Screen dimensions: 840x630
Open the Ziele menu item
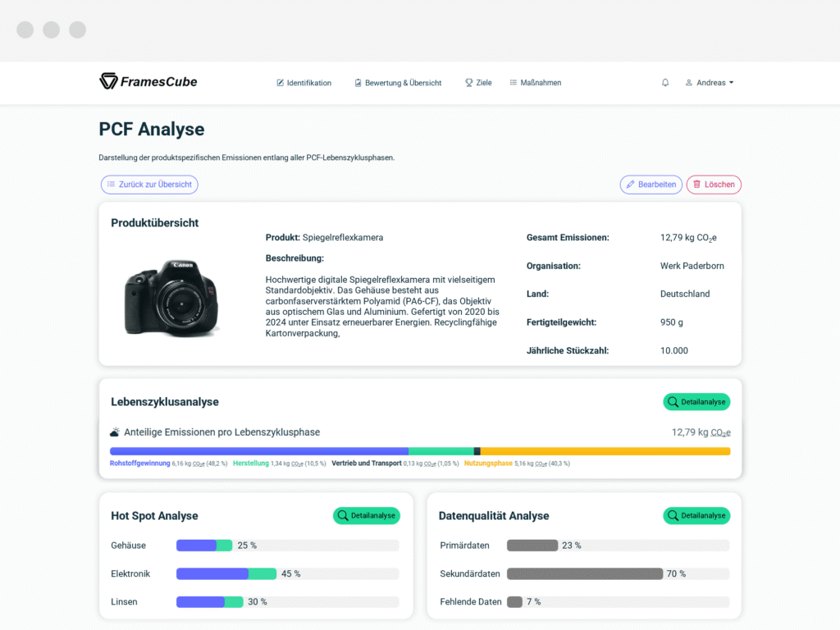pos(478,83)
